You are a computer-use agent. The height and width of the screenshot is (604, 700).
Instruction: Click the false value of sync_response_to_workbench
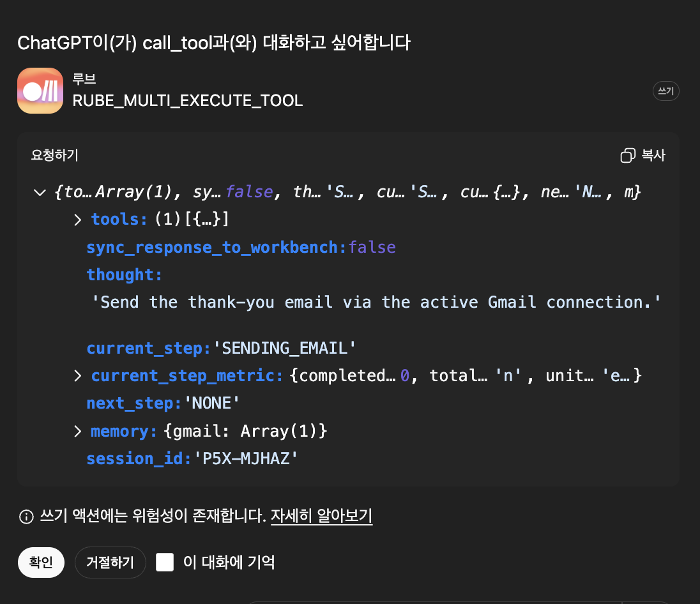[x=372, y=247]
